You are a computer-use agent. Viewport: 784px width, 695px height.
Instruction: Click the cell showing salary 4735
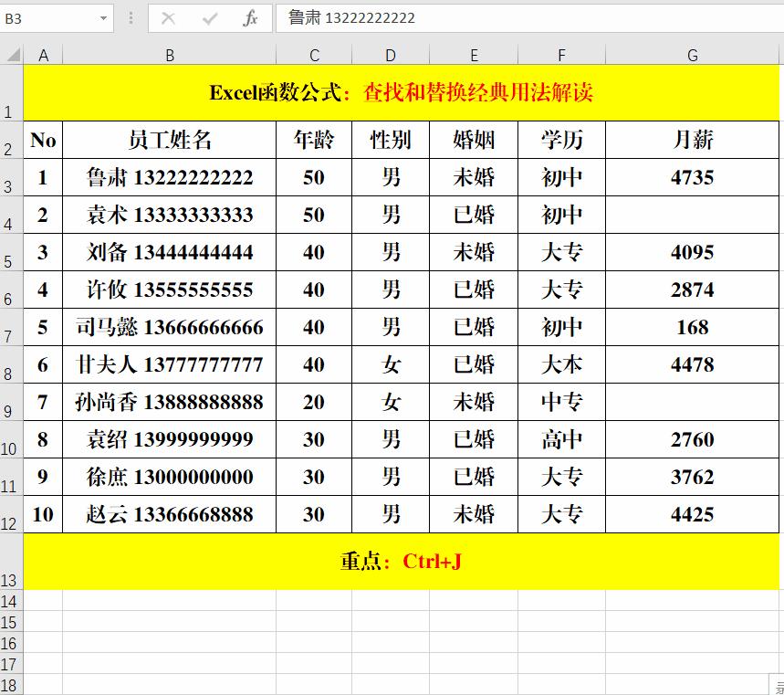click(692, 177)
